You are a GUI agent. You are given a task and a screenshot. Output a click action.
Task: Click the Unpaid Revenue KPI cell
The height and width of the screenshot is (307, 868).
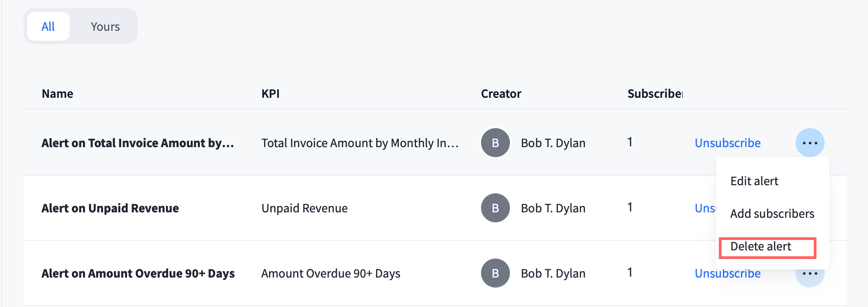tap(304, 208)
